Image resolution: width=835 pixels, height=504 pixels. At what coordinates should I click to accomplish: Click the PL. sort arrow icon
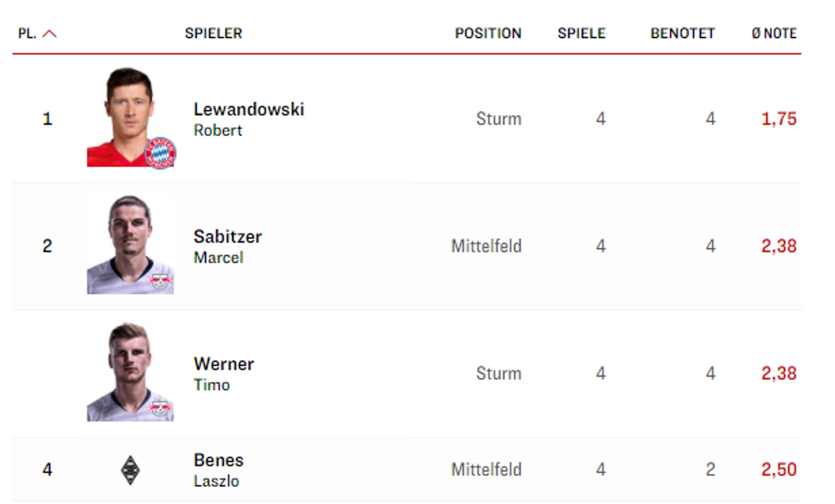click(50, 34)
